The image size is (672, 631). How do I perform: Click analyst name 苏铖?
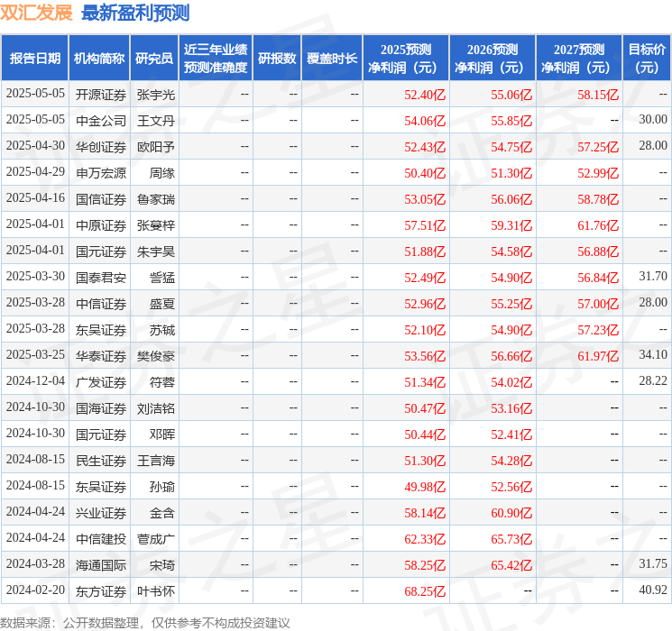pos(162,330)
